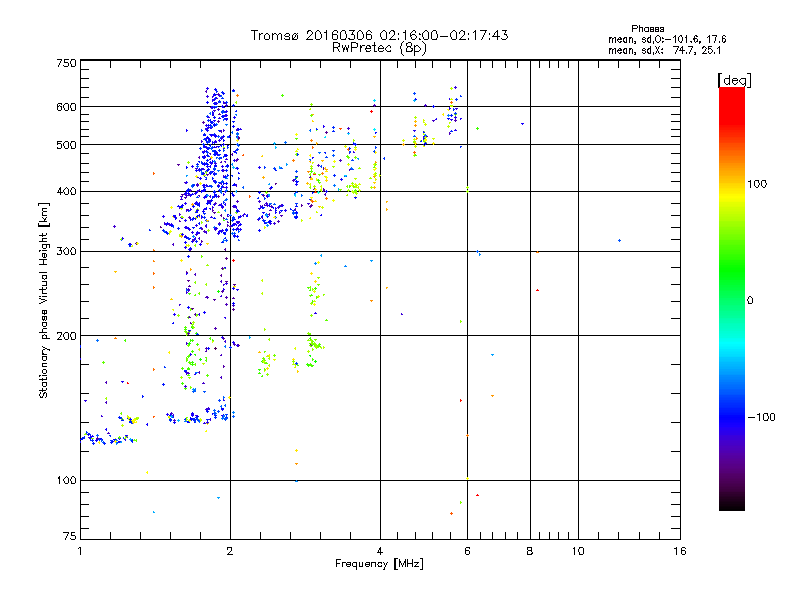The width and height of the screenshot is (800, 600).
Task: Click the y-axis tick label '200'
Action: click(x=66, y=336)
